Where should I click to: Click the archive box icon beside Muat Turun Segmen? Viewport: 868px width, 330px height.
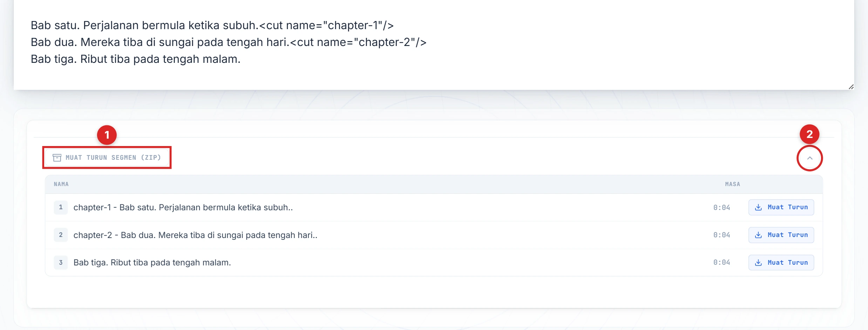click(57, 158)
